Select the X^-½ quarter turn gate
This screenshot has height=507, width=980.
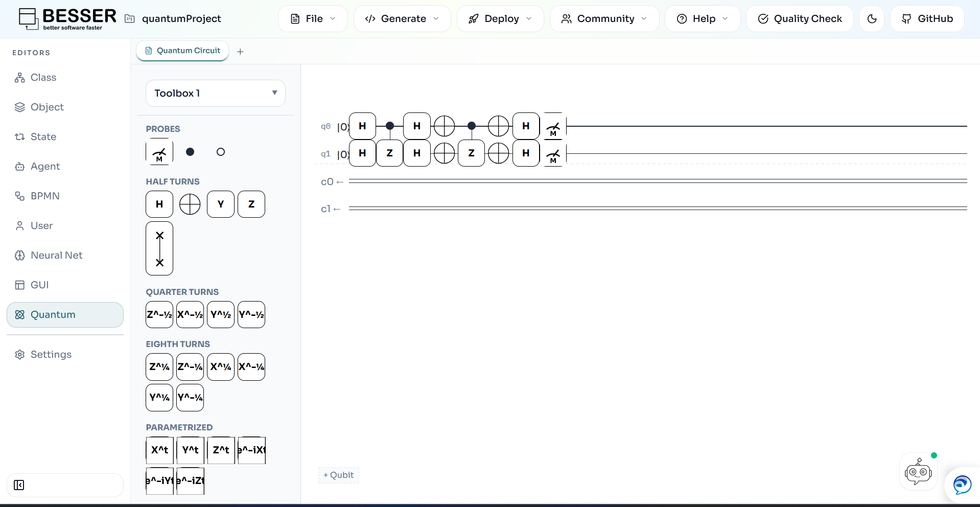(190, 315)
